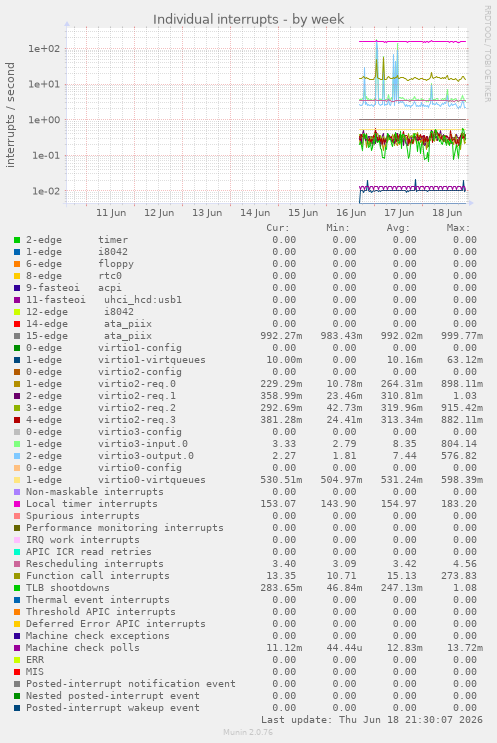Click the olive swatch for Function call interrupts
The width and height of the screenshot is (497, 743).
(17, 576)
